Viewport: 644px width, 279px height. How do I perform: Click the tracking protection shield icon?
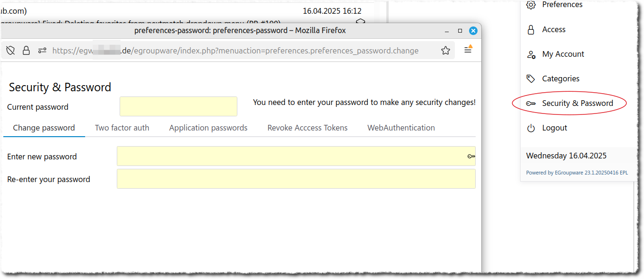[x=10, y=51]
